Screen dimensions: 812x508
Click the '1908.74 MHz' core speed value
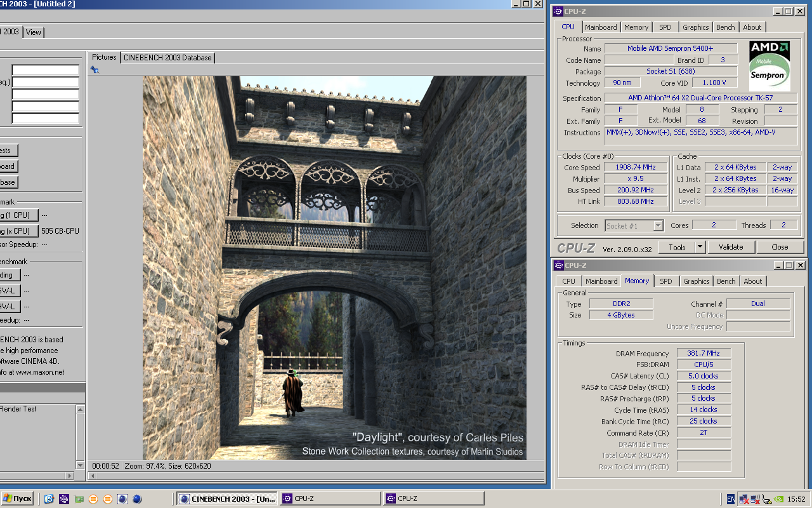click(635, 167)
